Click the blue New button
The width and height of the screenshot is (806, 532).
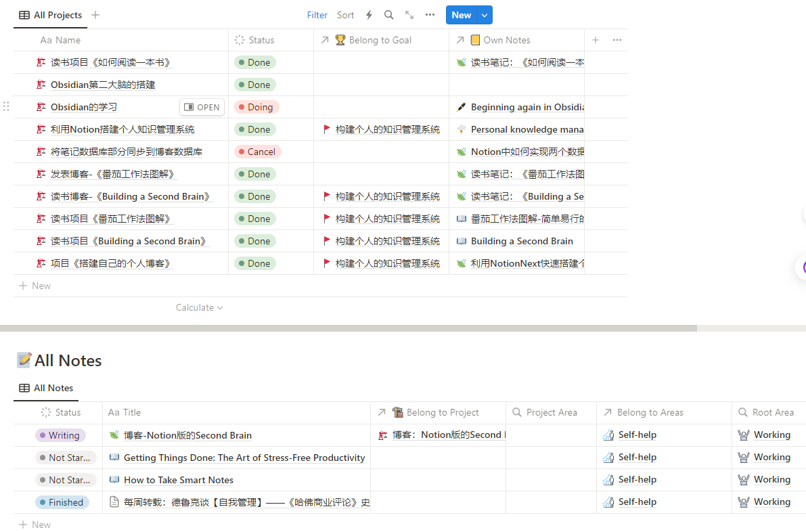(x=461, y=15)
